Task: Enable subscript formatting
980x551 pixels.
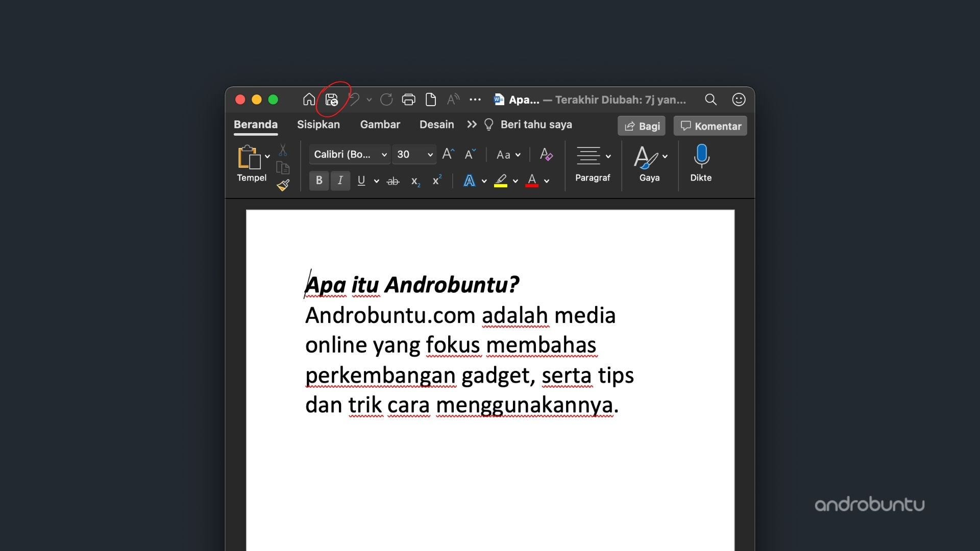Action: pyautogui.click(x=415, y=182)
